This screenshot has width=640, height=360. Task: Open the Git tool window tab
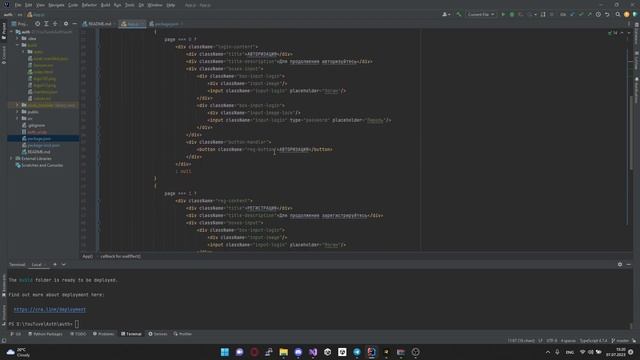(x=16, y=334)
